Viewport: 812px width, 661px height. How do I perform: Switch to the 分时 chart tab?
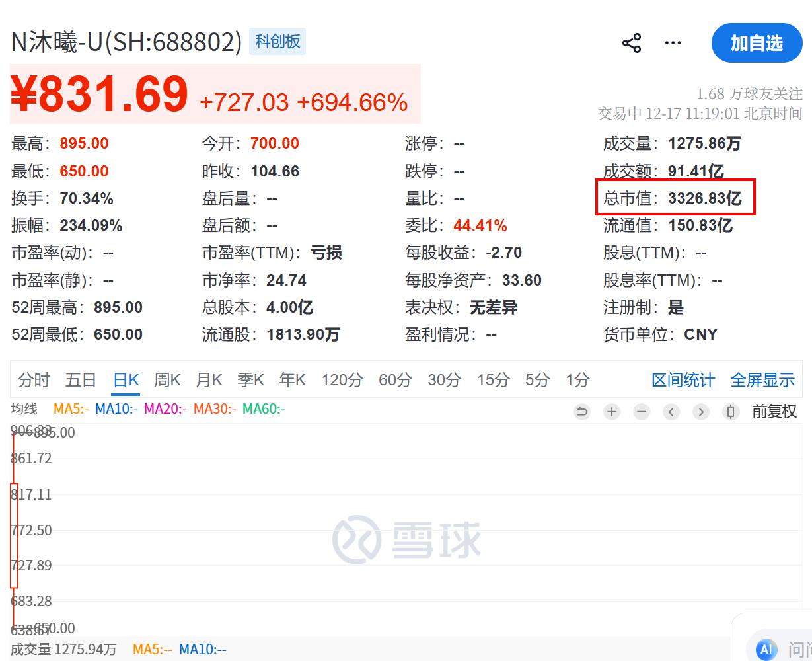[34, 380]
